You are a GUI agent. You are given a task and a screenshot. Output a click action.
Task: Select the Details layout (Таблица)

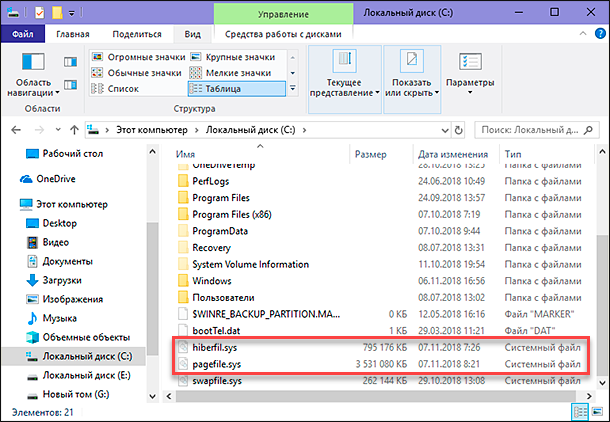pyautogui.click(x=237, y=89)
